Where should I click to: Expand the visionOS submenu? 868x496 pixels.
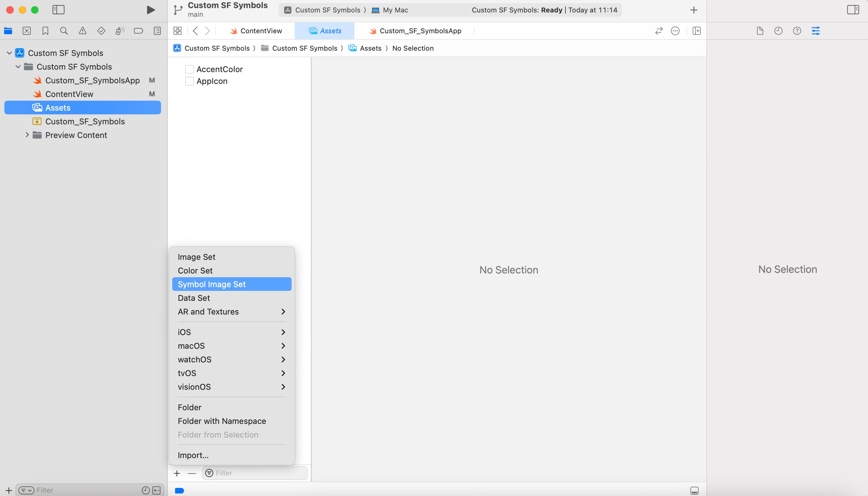[232, 387]
